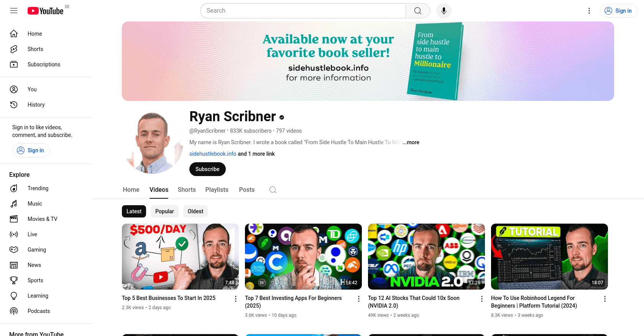Open options for Robinhood Legend tutorial video
The image size is (644, 336).
tap(605, 299)
